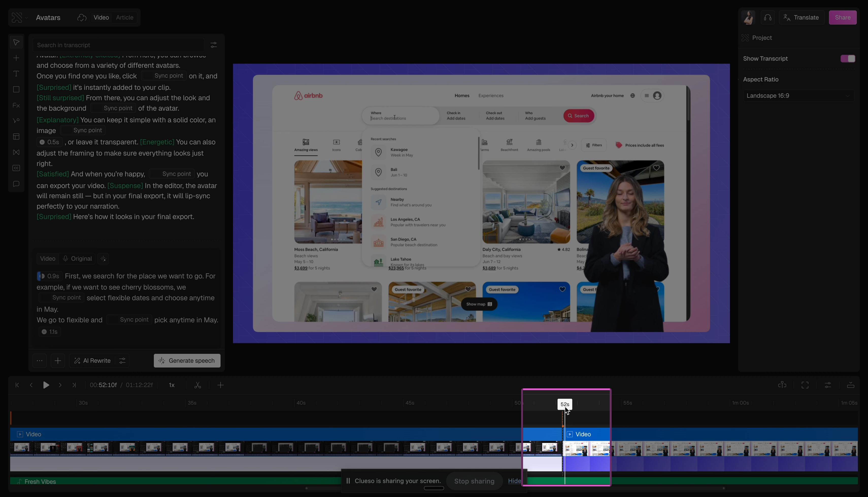Click the 52s playhead marker on timeline

[565, 405]
